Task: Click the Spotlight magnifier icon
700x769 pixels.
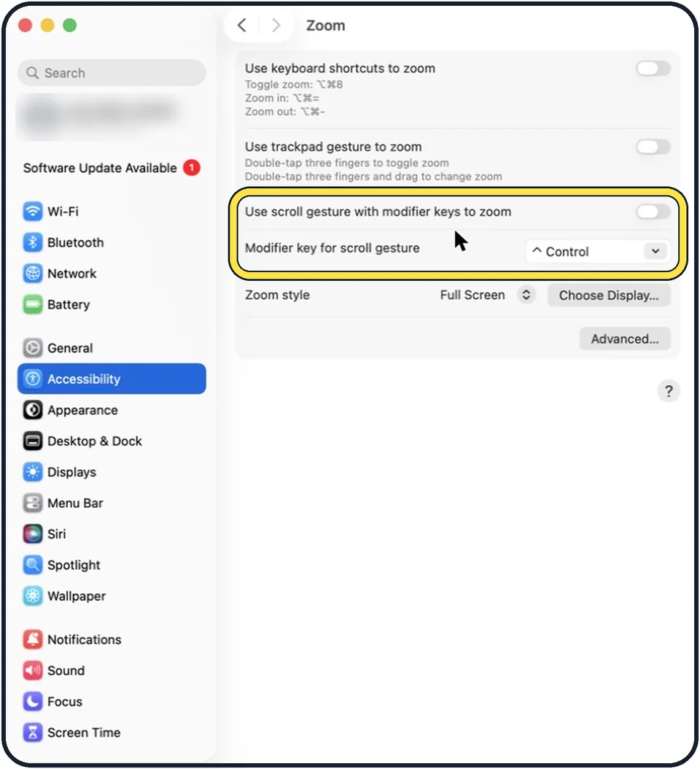Action: click(x=33, y=565)
